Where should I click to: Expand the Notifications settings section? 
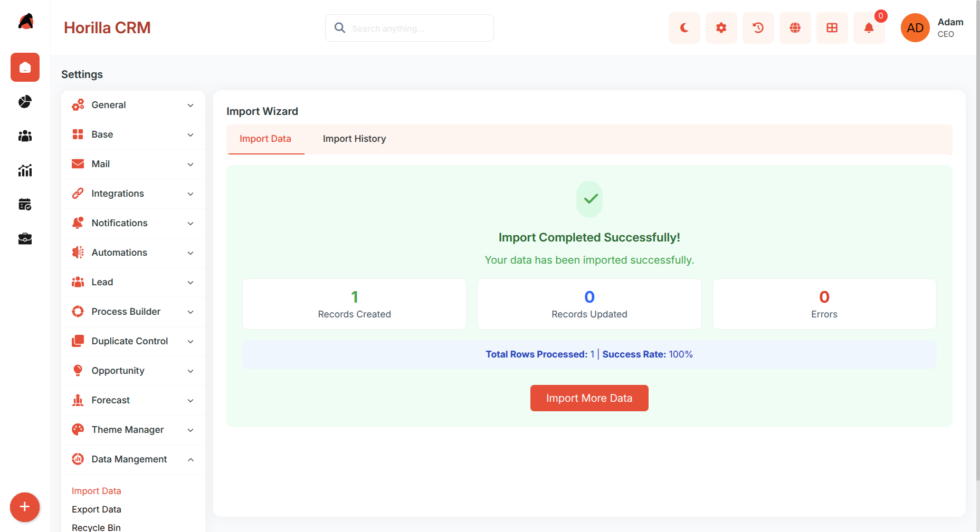click(133, 223)
